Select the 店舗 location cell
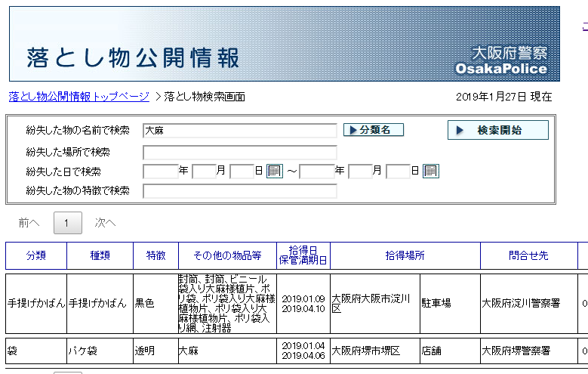 click(x=450, y=351)
